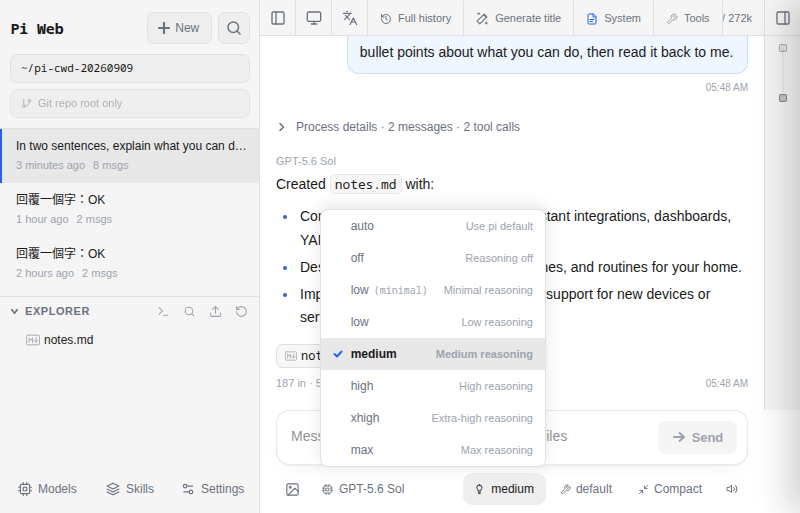
Task: Refresh the Explorer file list
Action: tap(241, 311)
